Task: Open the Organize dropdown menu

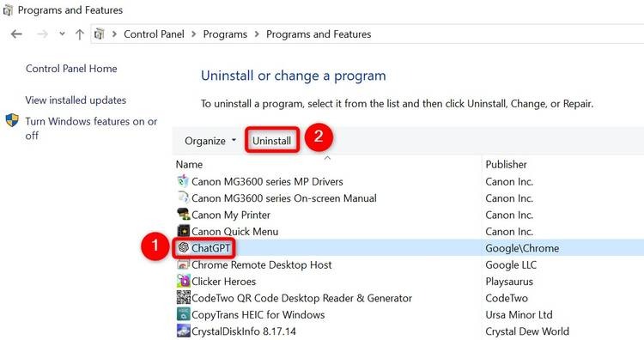Action: 210,141
